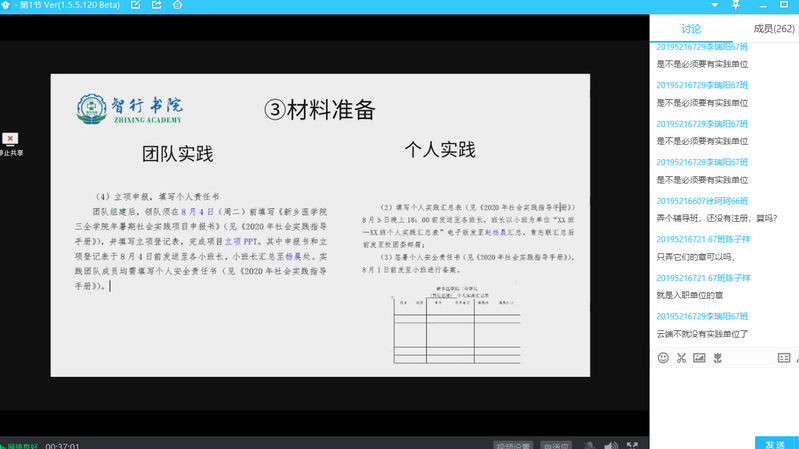Click the flower gift icon in chat
Viewport: 799px width, 449px height.
tap(717, 357)
